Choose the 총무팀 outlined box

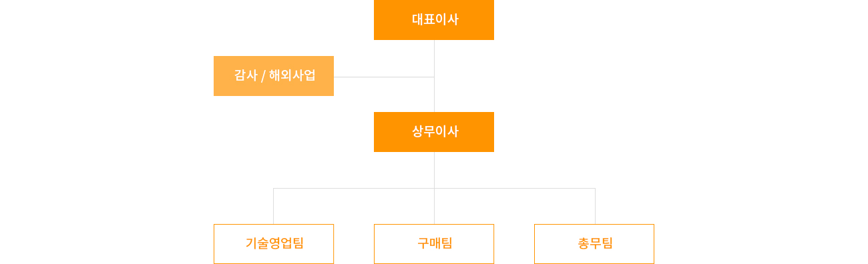coord(594,244)
